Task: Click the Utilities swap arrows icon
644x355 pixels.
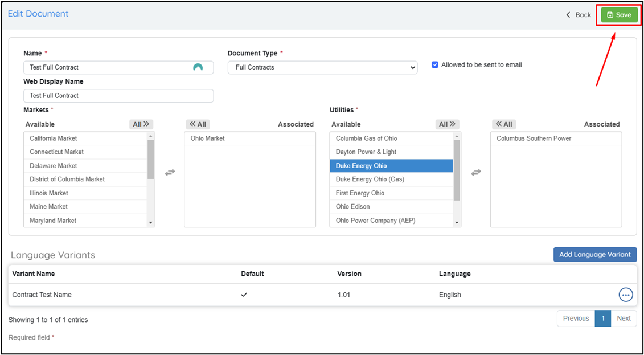Action: (x=475, y=173)
